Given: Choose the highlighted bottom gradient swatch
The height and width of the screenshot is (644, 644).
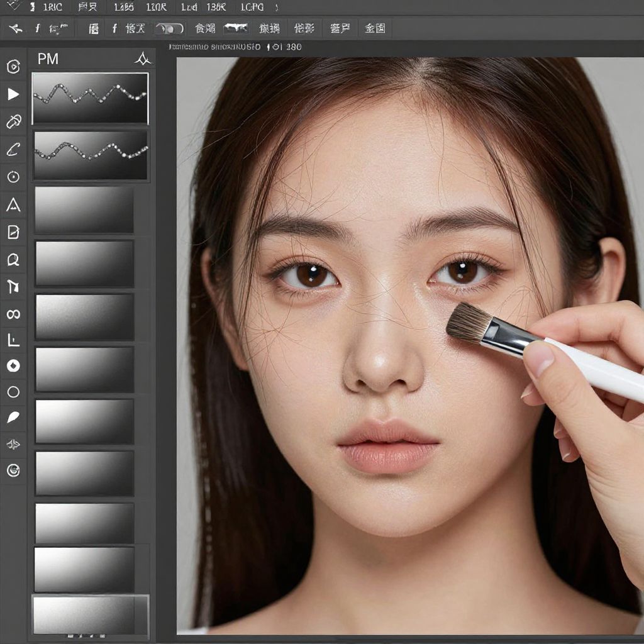Looking at the screenshot, I should point(90,614).
